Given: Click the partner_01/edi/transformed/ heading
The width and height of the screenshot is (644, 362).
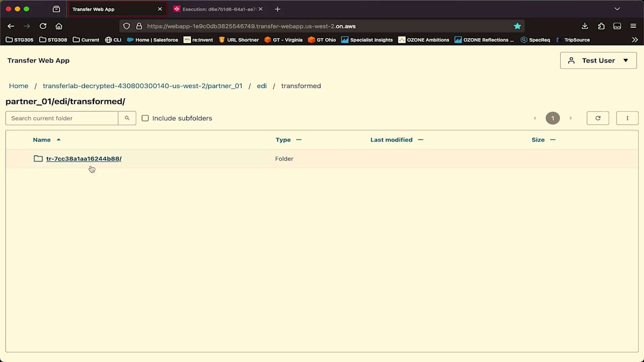Looking at the screenshot, I should click(x=65, y=101).
